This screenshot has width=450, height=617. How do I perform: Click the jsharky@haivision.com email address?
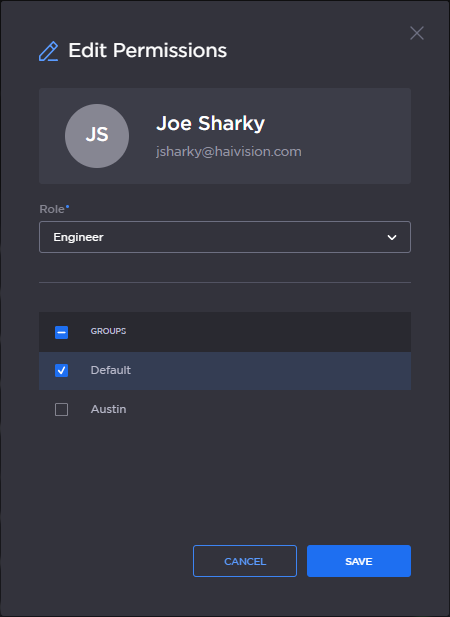click(x=229, y=151)
